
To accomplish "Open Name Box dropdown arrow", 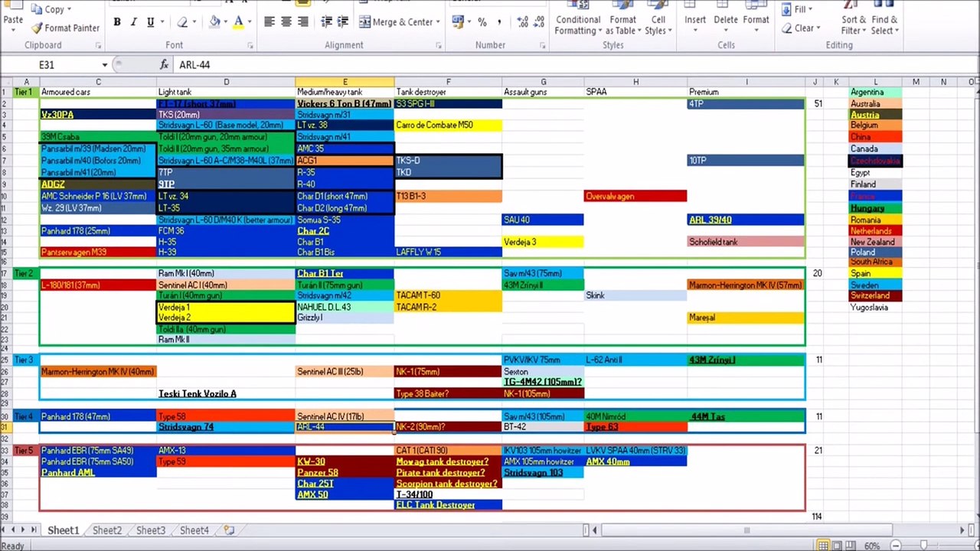I will click(x=105, y=65).
